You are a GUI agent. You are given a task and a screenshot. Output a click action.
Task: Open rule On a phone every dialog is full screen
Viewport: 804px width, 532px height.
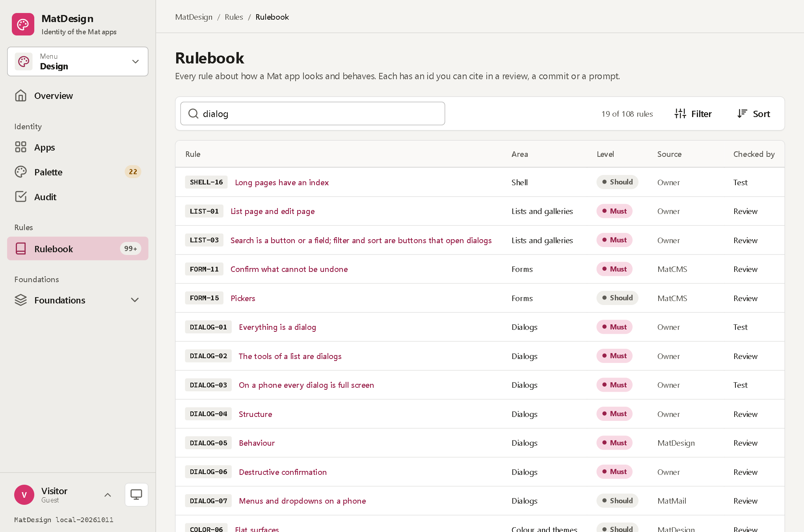pos(306,385)
